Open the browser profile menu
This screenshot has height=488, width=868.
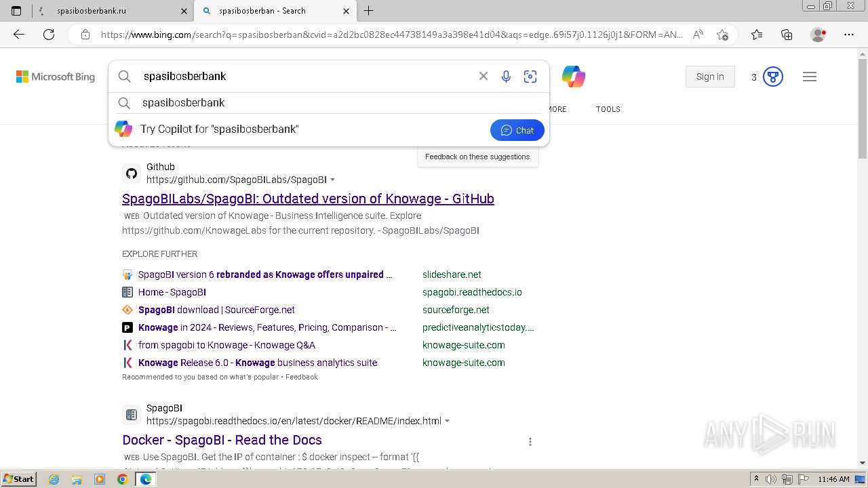click(818, 35)
